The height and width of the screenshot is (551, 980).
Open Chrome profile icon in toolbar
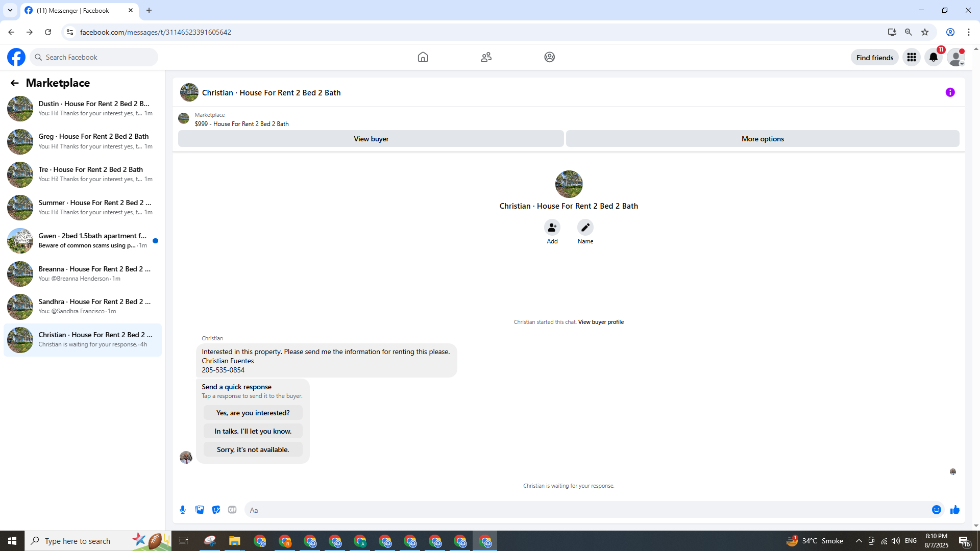coord(950,32)
